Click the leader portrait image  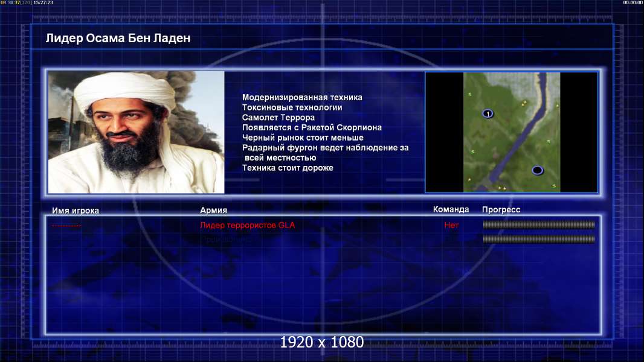137,132
